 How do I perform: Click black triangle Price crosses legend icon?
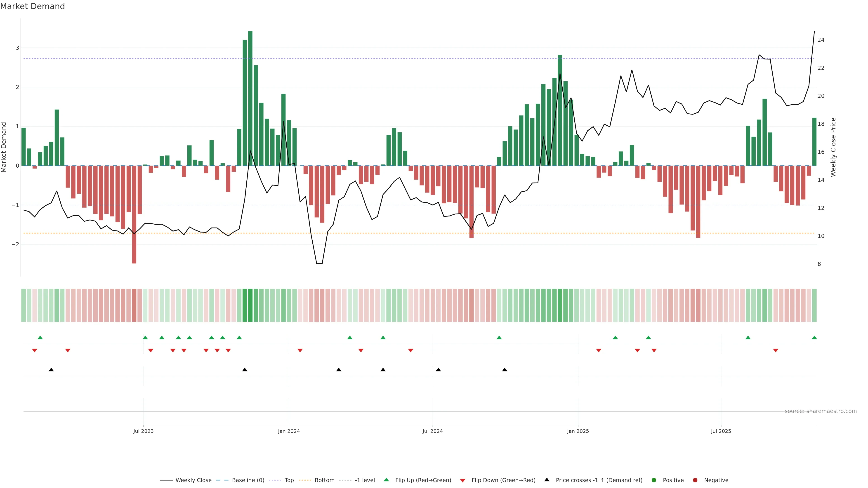click(x=547, y=480)
